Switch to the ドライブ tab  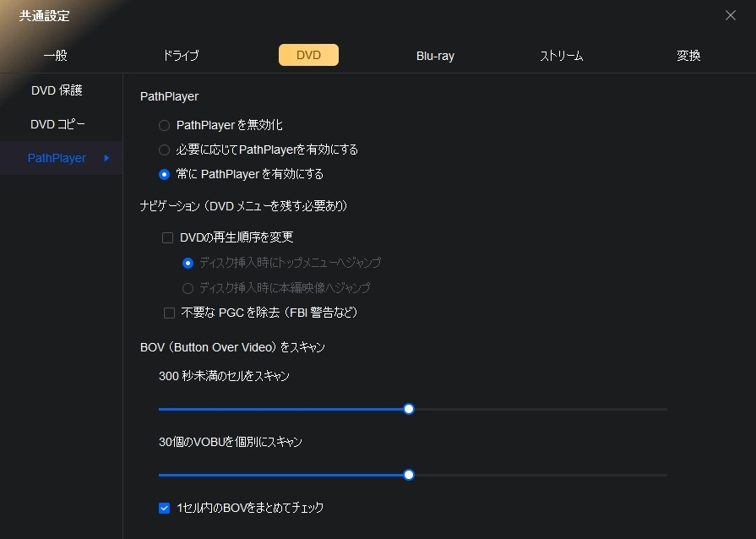click(182, 56)
